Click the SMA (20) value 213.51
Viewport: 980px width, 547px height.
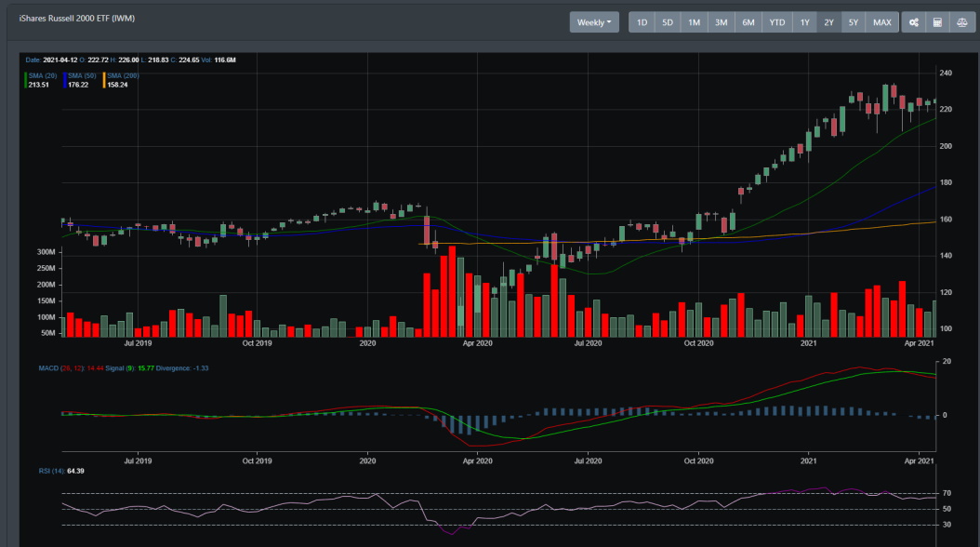click(39, 85)
